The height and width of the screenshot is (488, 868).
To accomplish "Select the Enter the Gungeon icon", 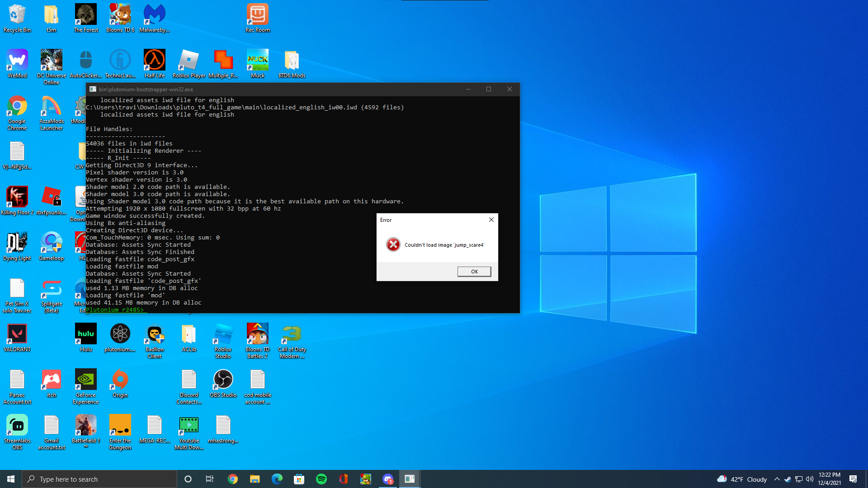I will tap(120, 432).
